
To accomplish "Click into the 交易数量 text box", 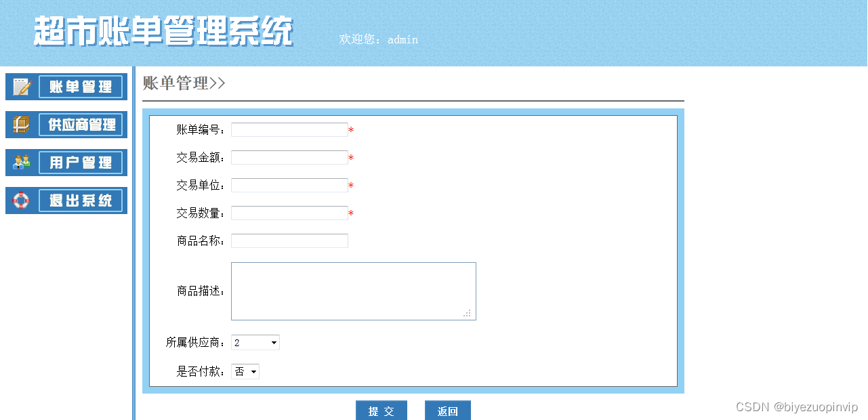I will 289,213.
